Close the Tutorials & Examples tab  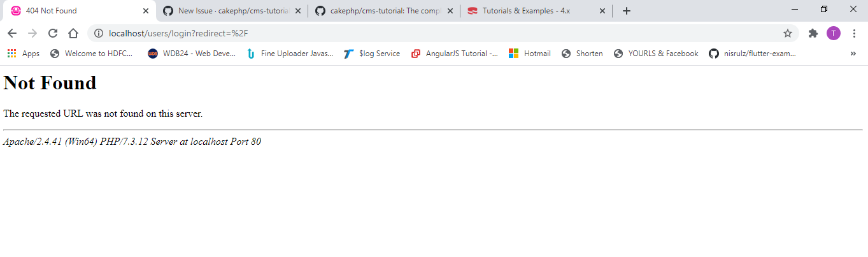[602, 11]
